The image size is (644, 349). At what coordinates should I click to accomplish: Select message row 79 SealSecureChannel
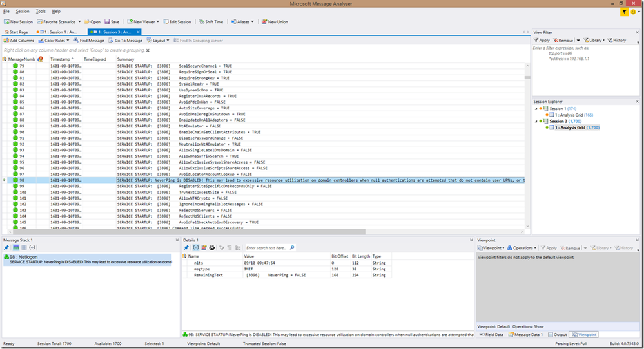coord(263,66)
